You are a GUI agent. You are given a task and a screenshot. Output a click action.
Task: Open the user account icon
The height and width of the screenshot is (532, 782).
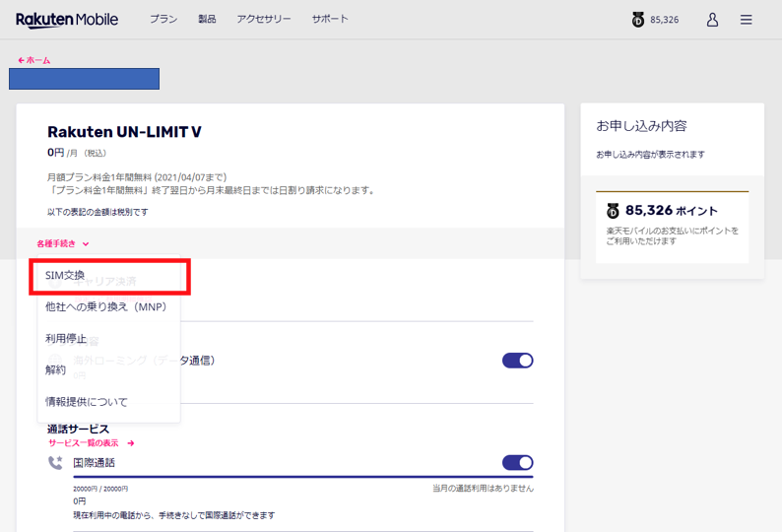click(712, 20)
